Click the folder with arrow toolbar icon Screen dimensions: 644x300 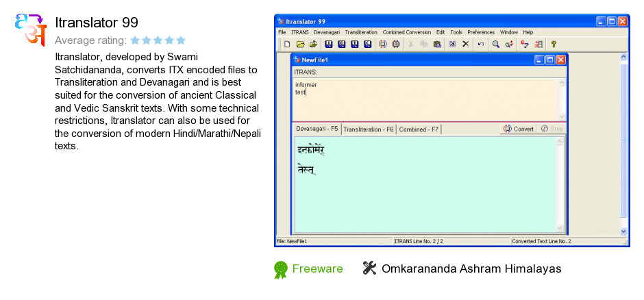313,44
